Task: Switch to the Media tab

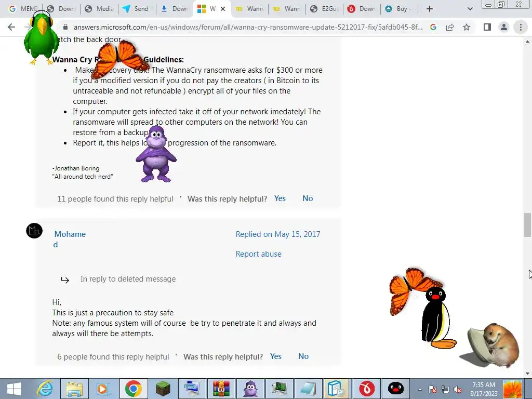Action: tap(99, 9)
